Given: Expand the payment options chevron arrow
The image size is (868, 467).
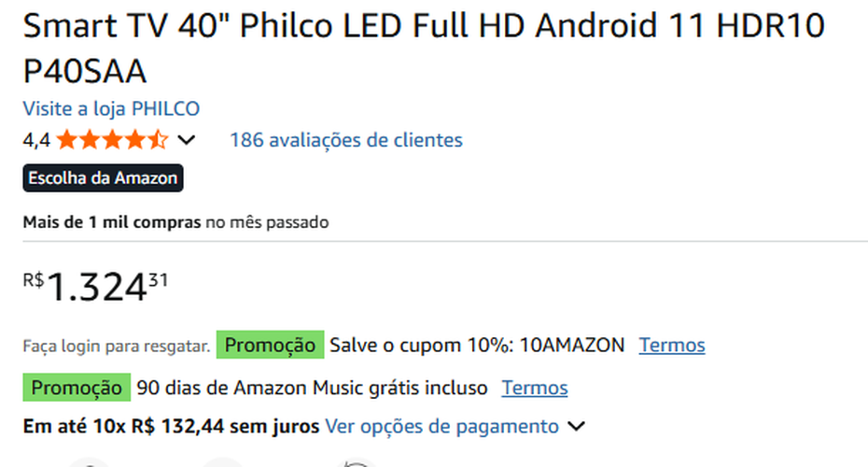Looking at the screenshot, I should [577, 427].
